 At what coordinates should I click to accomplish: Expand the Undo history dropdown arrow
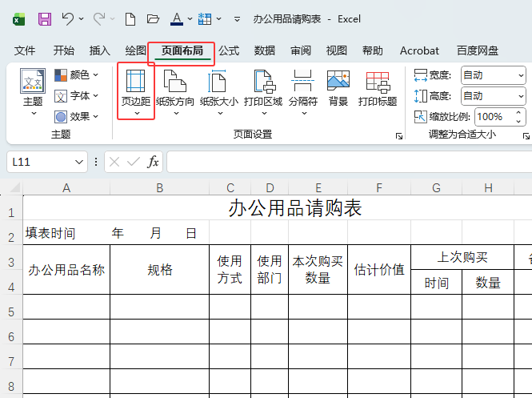(x=81, y=18)
